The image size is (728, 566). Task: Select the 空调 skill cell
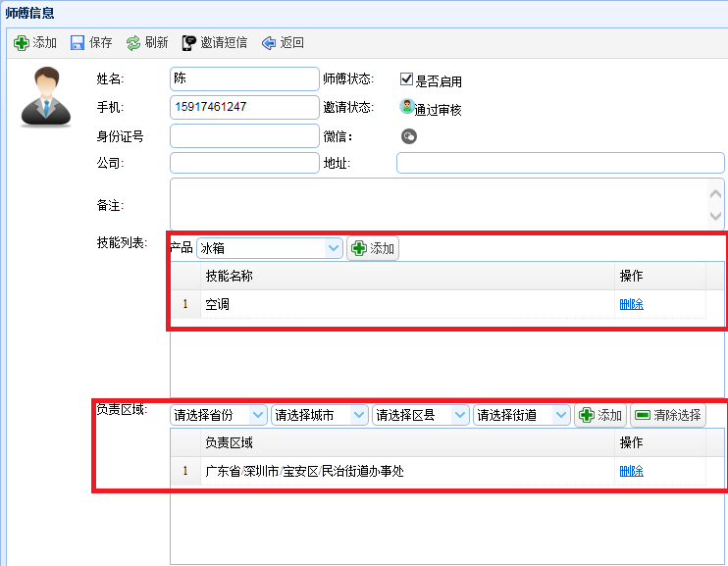tap(407, 305)
